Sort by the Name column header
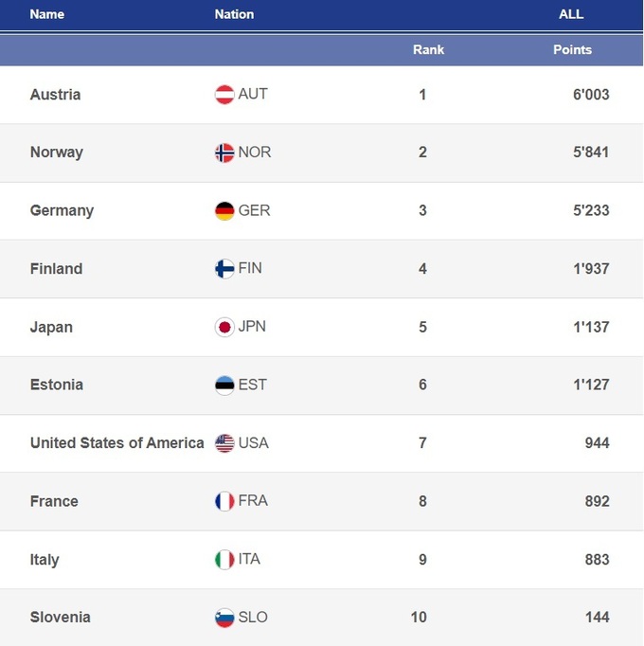The width and height of the screenshot is (644, 646). click(x=47, y=14)
